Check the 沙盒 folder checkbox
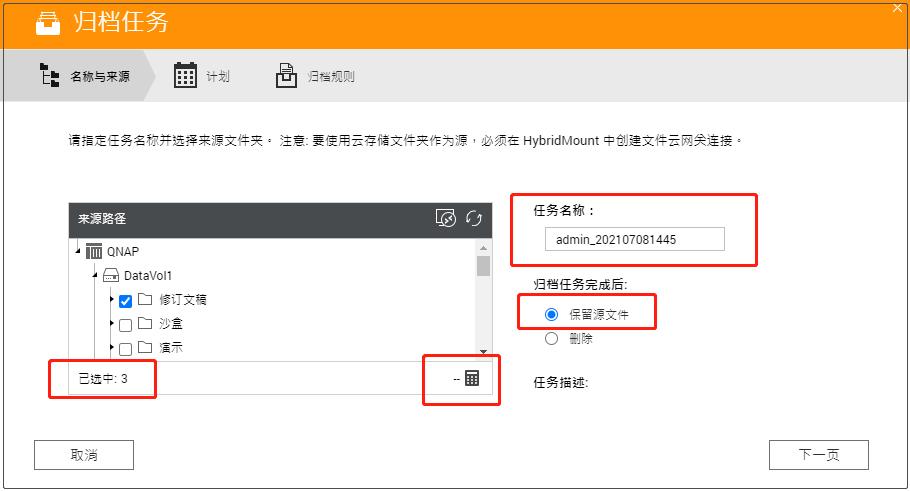910x491 pixels. click(125, 325)
